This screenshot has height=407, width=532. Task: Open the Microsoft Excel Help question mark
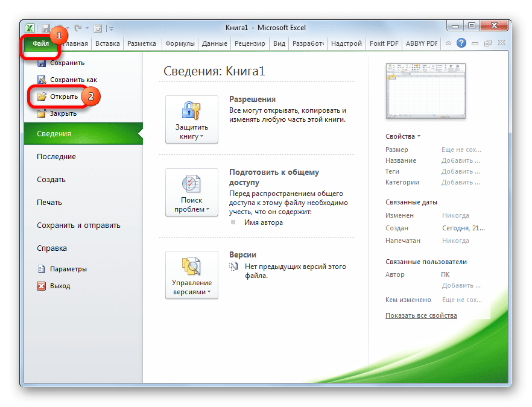pos(461,43)
